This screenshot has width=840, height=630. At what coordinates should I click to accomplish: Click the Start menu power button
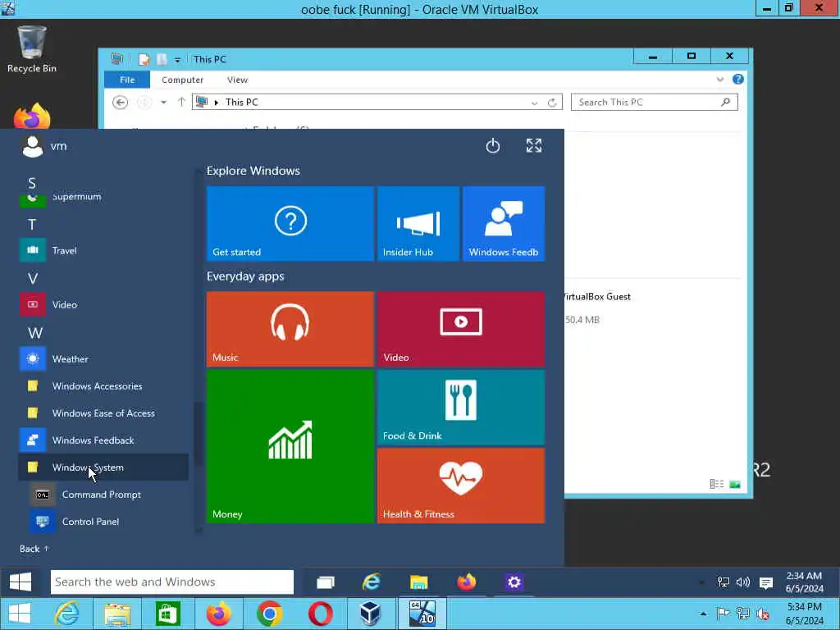[x=493, y=146]
